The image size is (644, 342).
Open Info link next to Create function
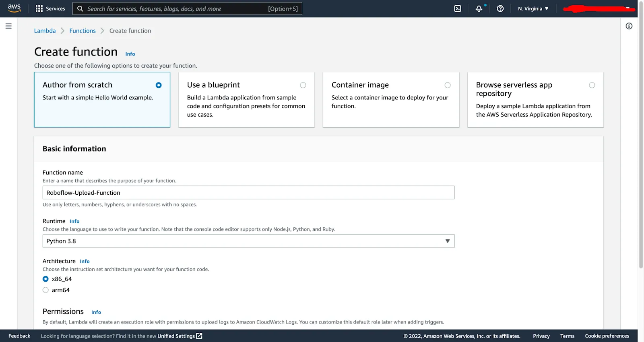[x=130, y=54]
